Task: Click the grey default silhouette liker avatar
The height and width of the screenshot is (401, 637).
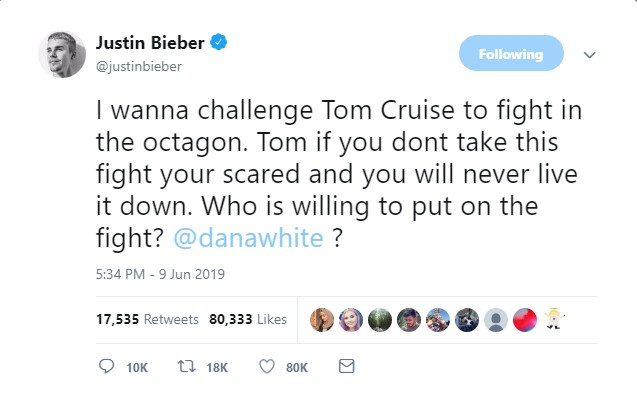Action: point(495,320)
